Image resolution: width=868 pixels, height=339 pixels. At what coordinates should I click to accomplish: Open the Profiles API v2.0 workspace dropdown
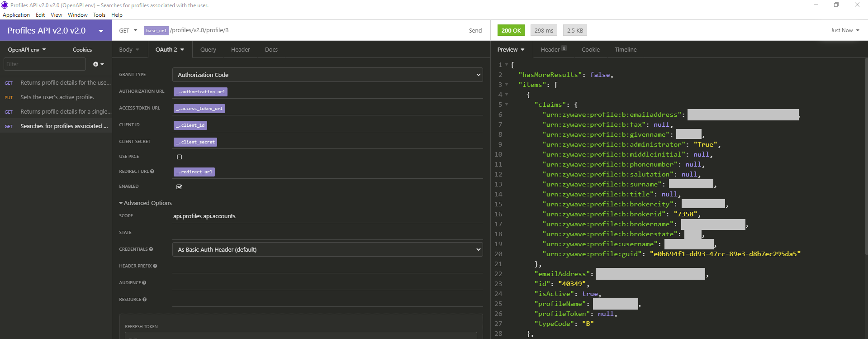click(x=101, y=31)
